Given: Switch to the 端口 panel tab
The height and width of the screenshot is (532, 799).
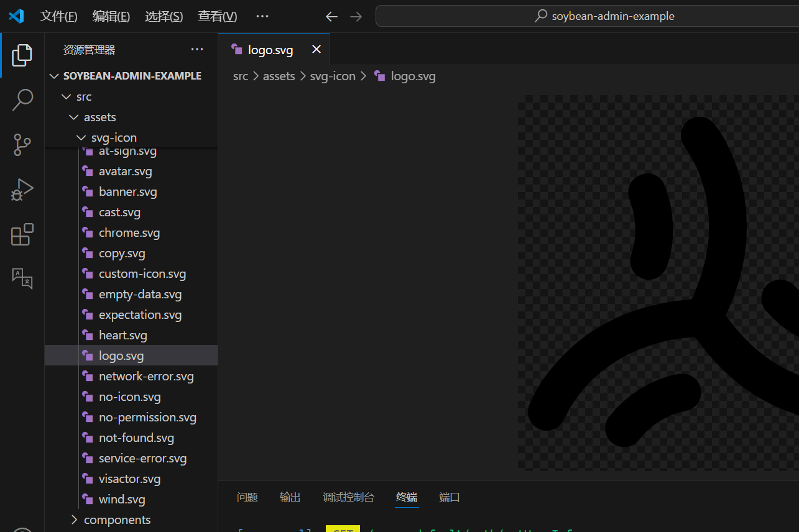Looking at the screenshot, I should (450, 497).
